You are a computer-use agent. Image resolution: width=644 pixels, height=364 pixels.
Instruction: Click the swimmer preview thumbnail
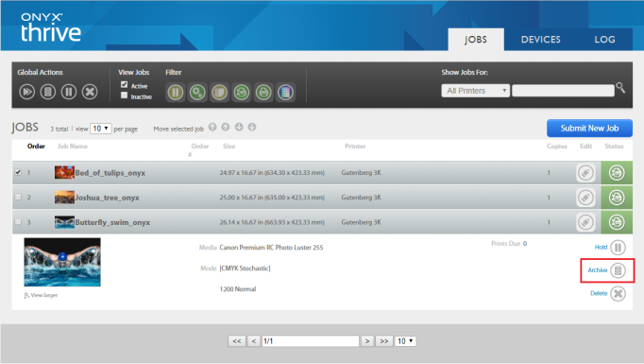coord(62,262)
